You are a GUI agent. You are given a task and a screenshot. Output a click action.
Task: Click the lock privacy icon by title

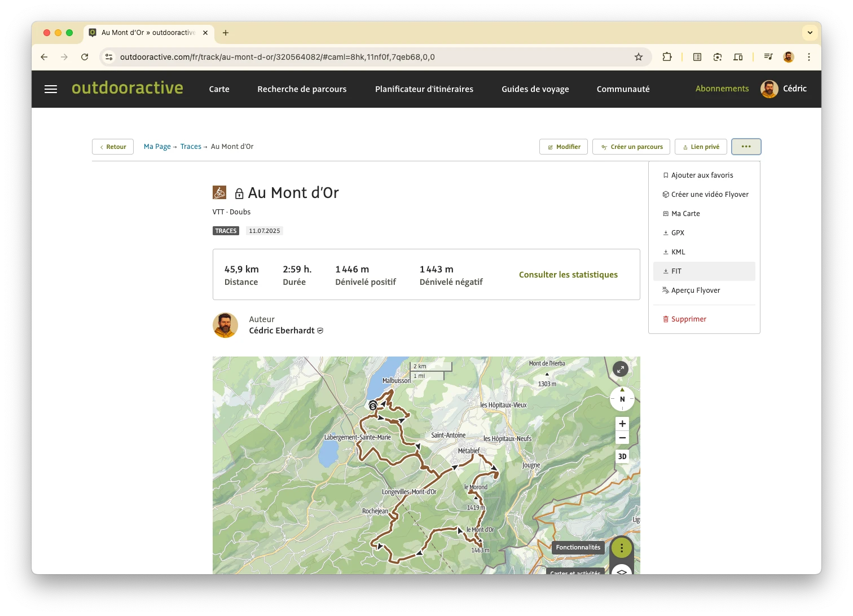[239, 193]
